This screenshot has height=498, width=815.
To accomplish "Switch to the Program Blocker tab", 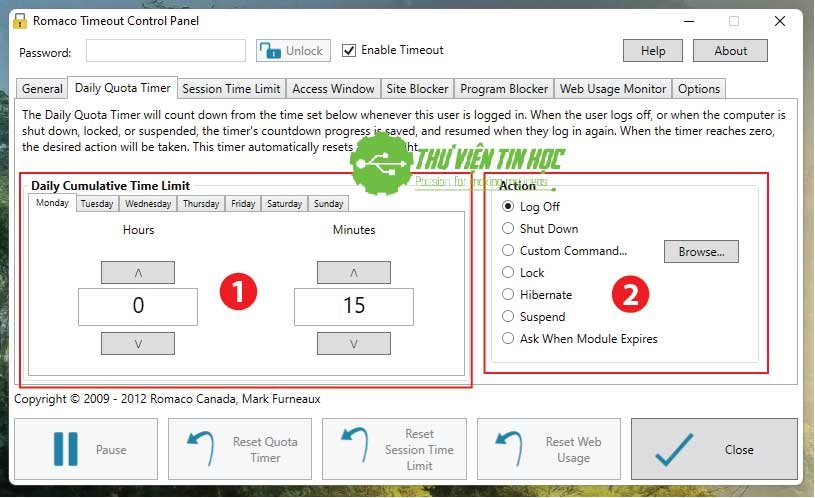I will point(504,89).
